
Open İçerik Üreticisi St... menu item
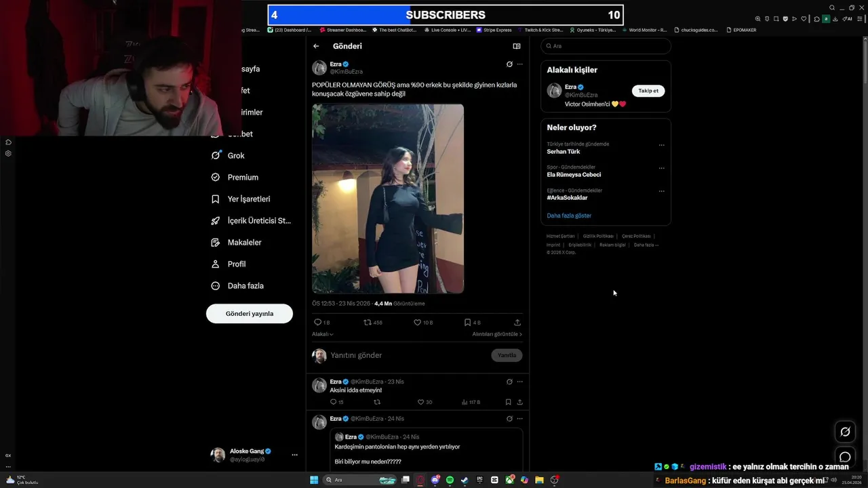tap(250, 220)
